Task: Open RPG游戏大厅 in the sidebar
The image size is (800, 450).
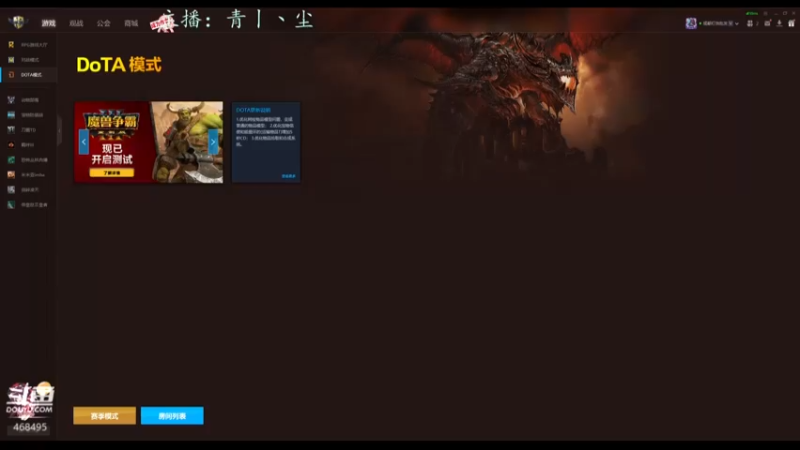Action: (x=29, y=45)
